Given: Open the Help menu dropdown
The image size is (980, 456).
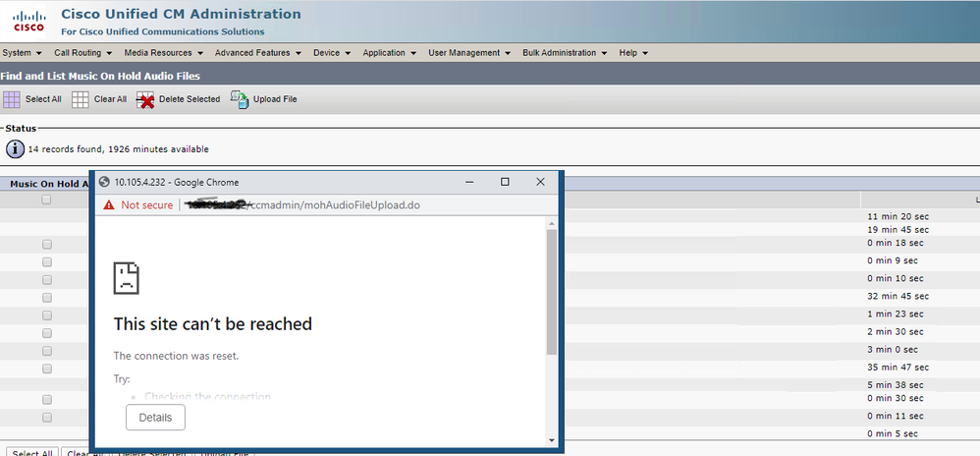Looking at the screenshot, I should 633,53.
